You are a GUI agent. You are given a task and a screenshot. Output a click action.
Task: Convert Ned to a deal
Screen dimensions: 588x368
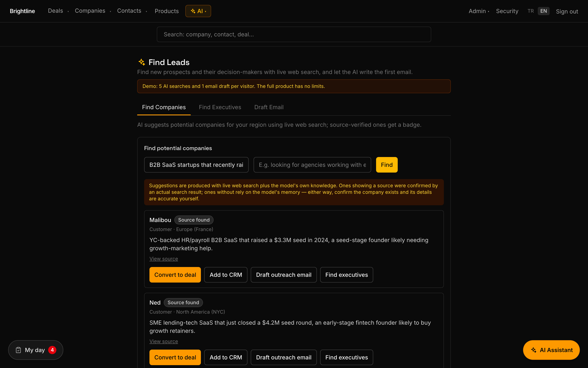click(x=175, y=357)
